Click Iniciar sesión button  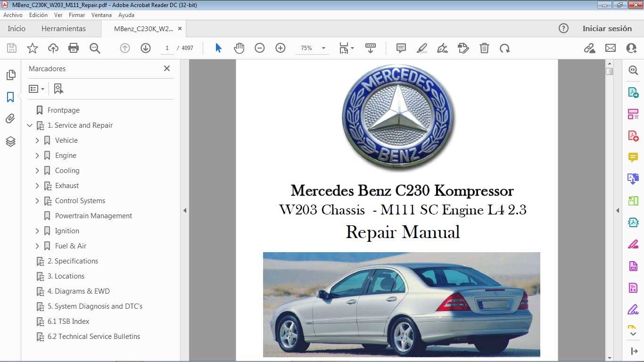[607, 28]
